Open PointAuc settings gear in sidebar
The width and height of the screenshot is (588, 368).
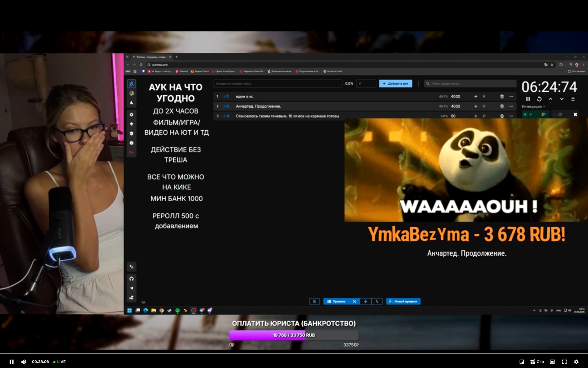tap(131, 114)
